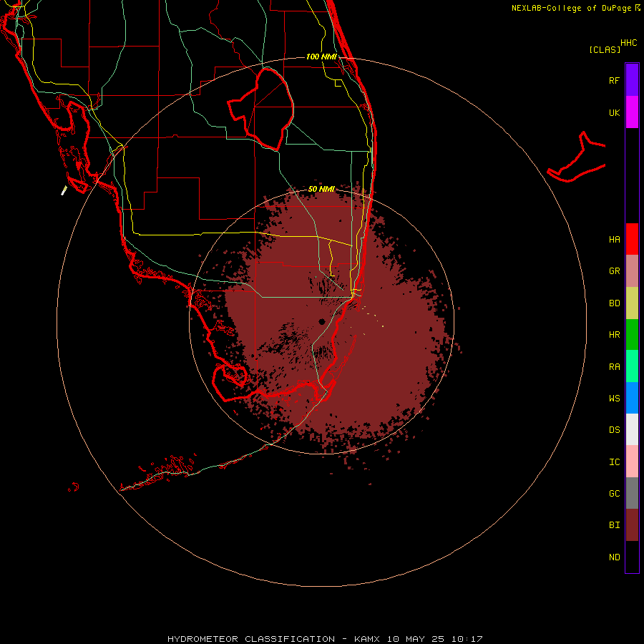Click the IC pink legend swatch
The width and height of the screenshot is (644, 644).
tap(632, 462)
